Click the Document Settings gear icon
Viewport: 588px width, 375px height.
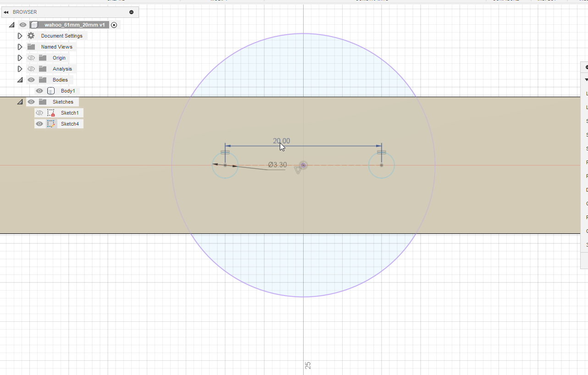pyautogui.click(x=31, y=36)
